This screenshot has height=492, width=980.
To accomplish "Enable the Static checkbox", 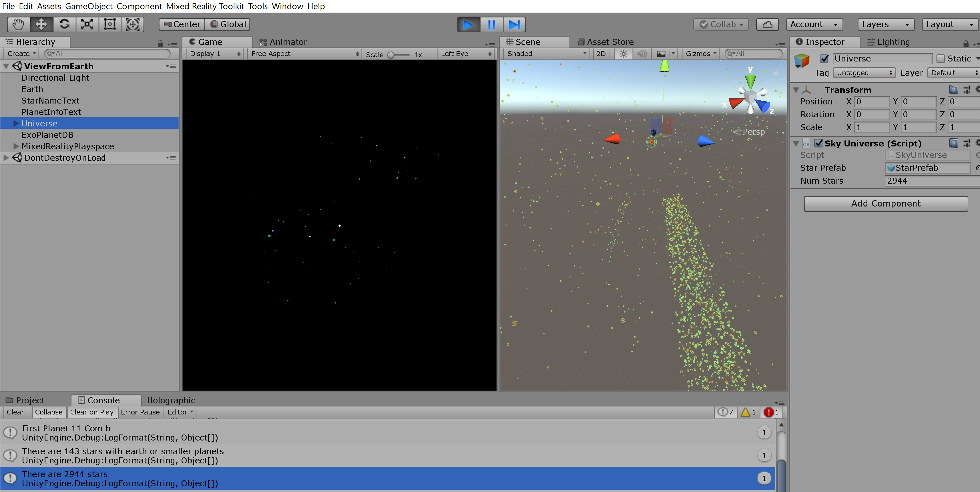I will [940, 59].
